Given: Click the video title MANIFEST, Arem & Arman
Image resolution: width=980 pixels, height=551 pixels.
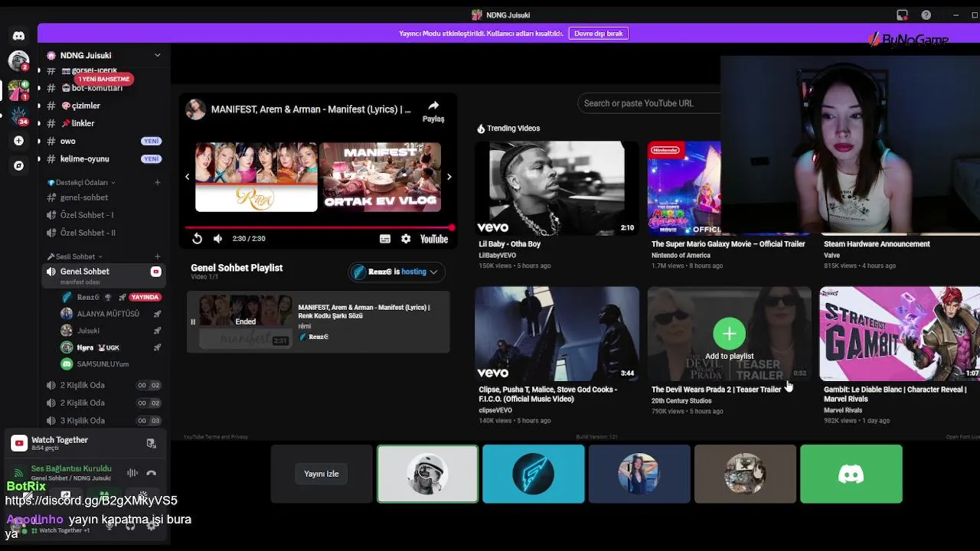Looking at the screenshot, I should tap(311, 109).
